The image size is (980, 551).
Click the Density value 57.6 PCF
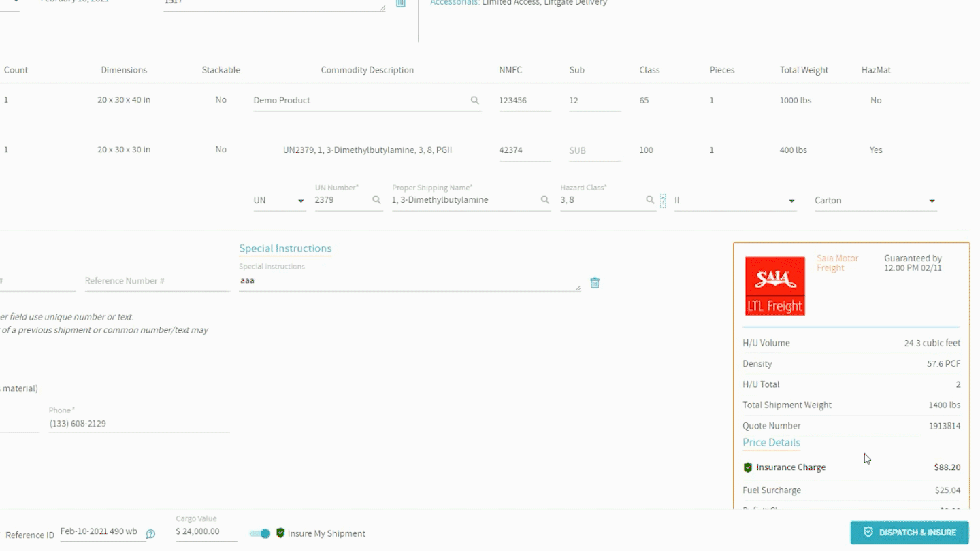pos(943,364)
